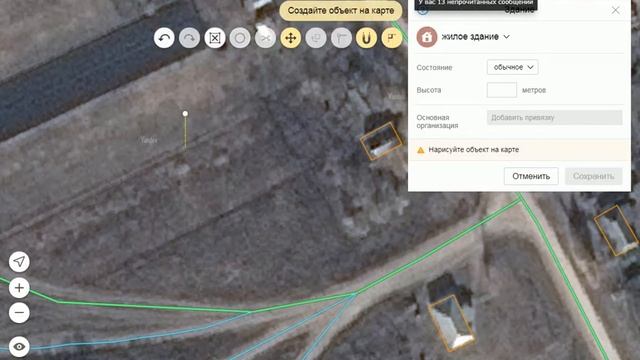
Task: Click the yellow warning triangle icon
Action: [x=421, y=150]
